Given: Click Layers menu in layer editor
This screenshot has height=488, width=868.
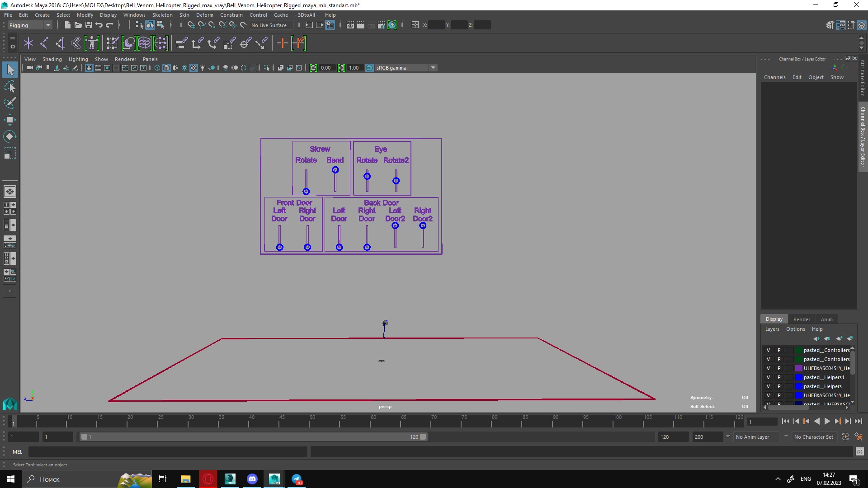Looking at the screenshot, I should (772, 329).
